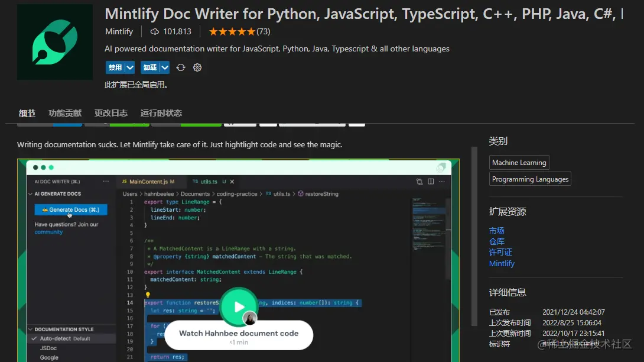Click the community link in preview

(48, 232)
